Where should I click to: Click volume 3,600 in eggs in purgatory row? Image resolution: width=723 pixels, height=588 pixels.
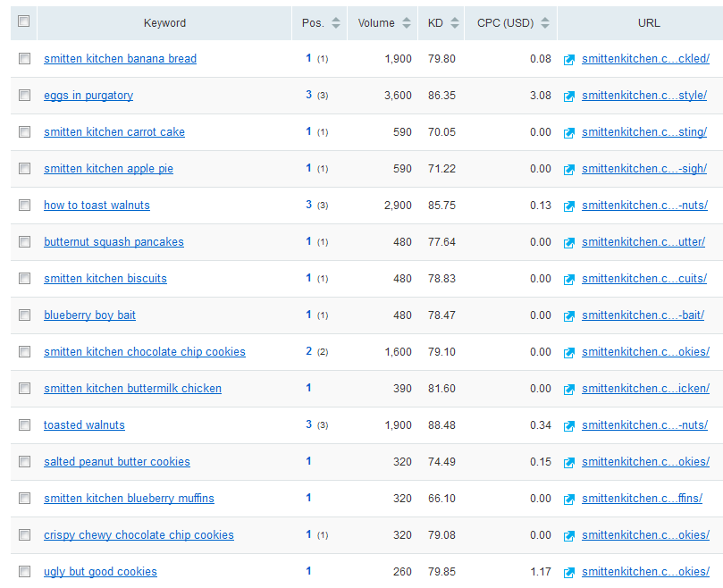(x=398, y=96)
